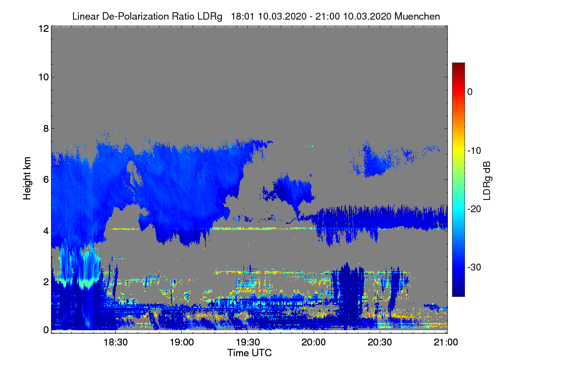Click the 20:00 time tick label

coord(314,342)
